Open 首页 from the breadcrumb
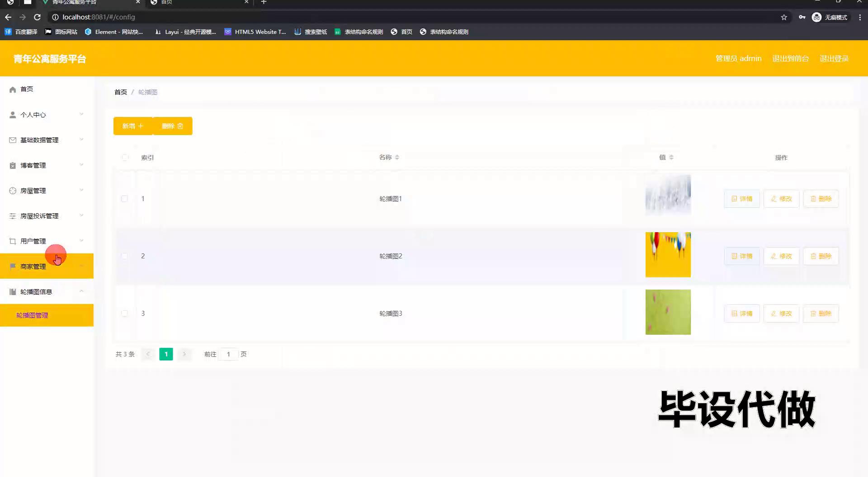 (x=120, y=92)
